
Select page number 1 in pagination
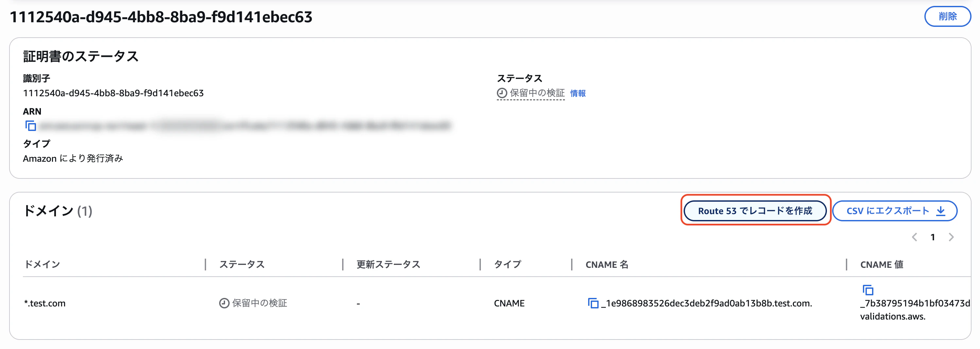(933, 237)
